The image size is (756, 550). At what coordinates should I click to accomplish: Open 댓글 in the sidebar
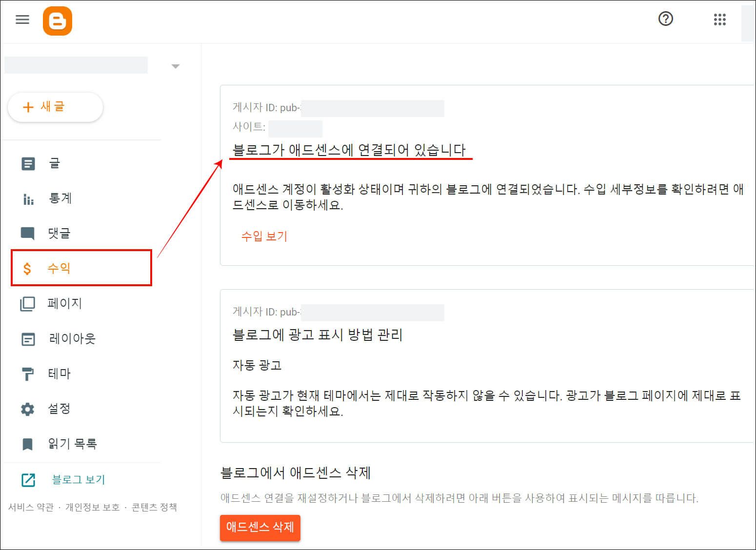tap(60, 233)
